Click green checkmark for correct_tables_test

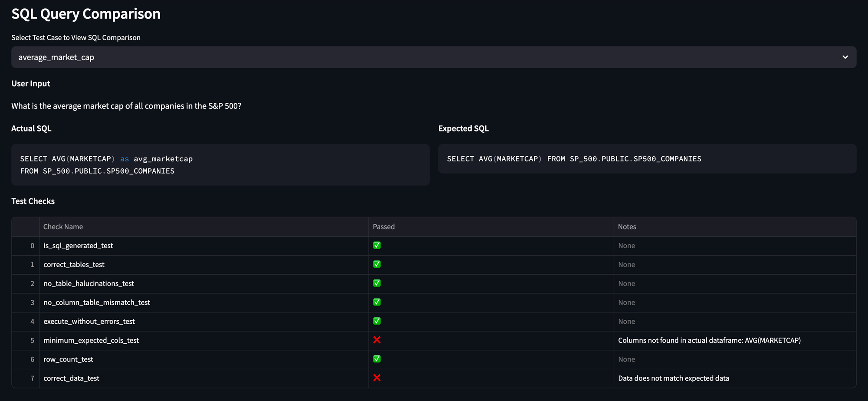pyautogui.click(x=377, y=264)
